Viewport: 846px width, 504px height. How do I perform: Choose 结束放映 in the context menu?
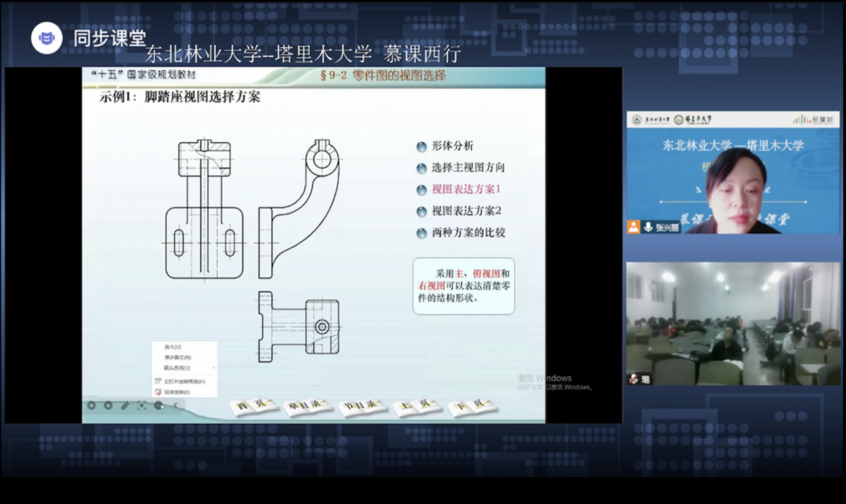pos(177,392)
